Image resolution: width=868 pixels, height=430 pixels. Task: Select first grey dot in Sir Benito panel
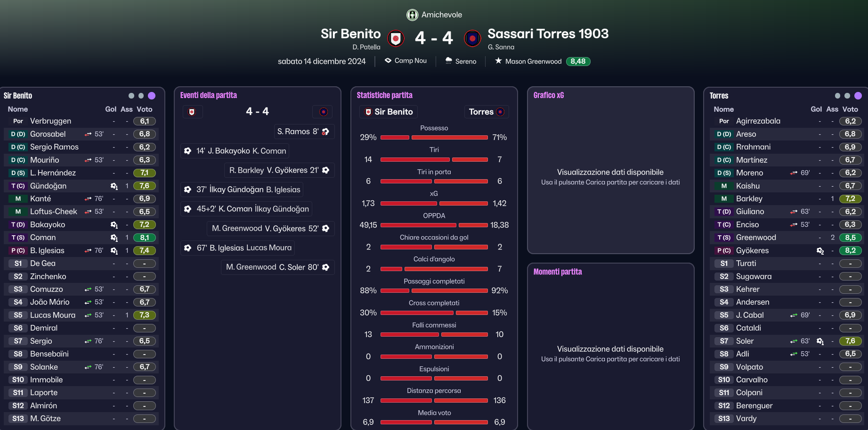tap(131, 96)
